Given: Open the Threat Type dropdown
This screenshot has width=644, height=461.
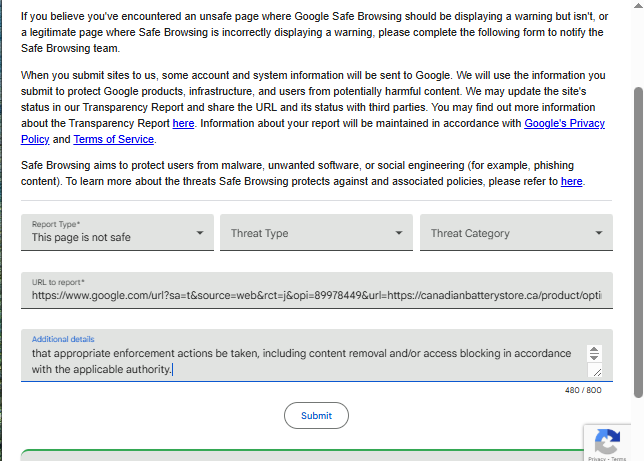Looking at the screenshot, I should click(316, 232).
